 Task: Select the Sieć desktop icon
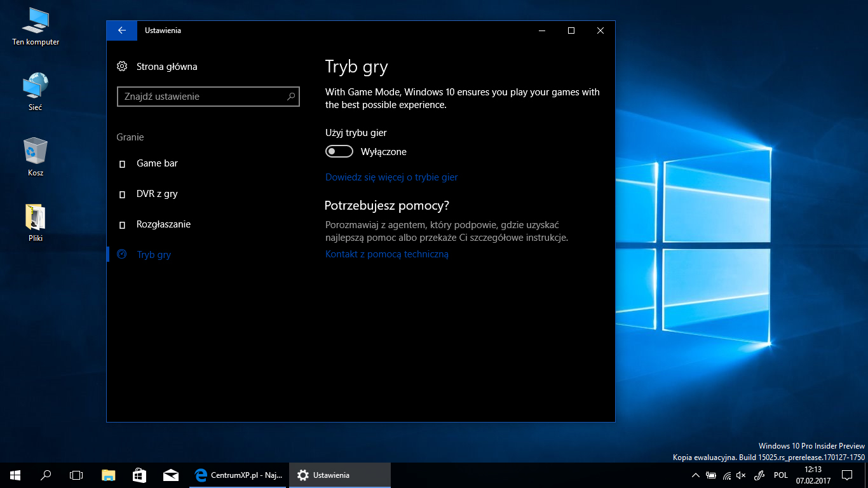(x=36, y=93)
